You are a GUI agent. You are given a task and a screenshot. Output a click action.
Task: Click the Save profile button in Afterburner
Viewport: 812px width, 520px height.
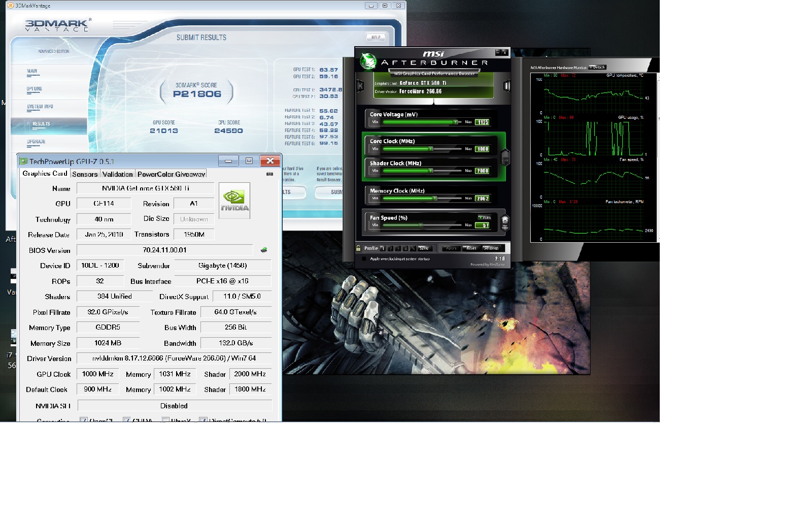point(424,248)
